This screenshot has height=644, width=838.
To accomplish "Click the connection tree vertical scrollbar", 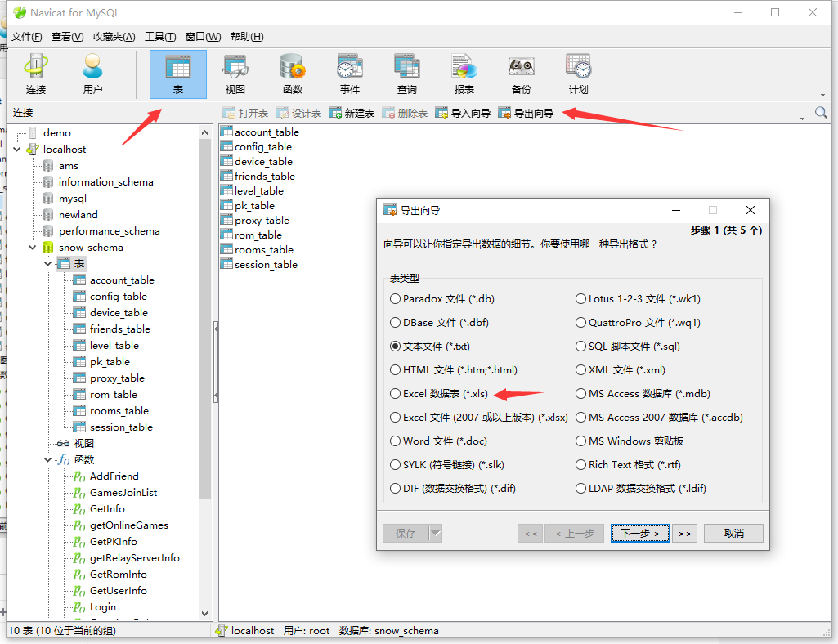I will pyautogui.click(x=204, y=318).
